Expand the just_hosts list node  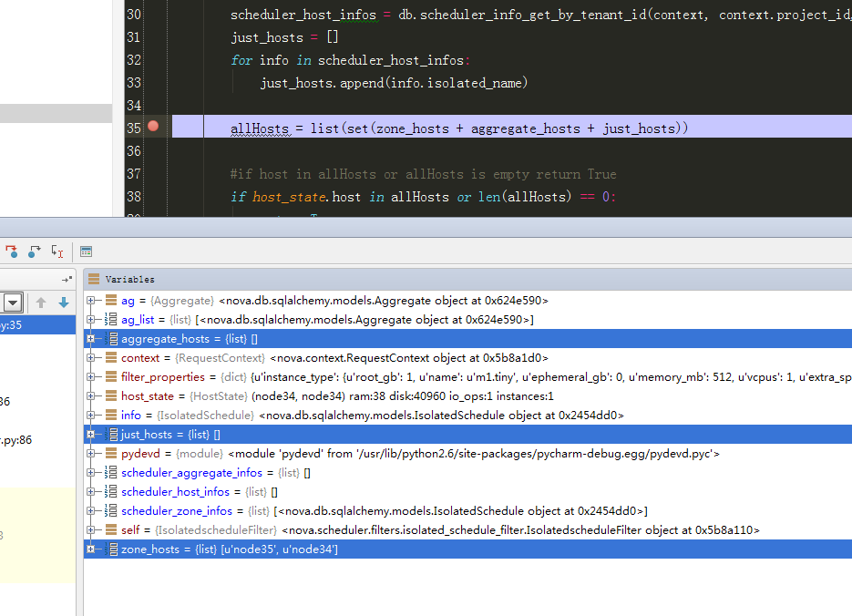pyautogui.click(x=91, y=434)
